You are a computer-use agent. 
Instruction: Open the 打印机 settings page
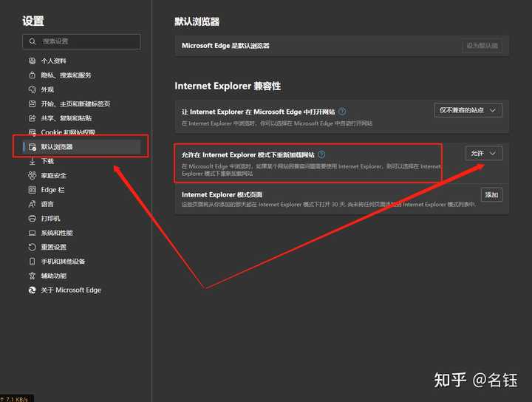coord(50,219)
